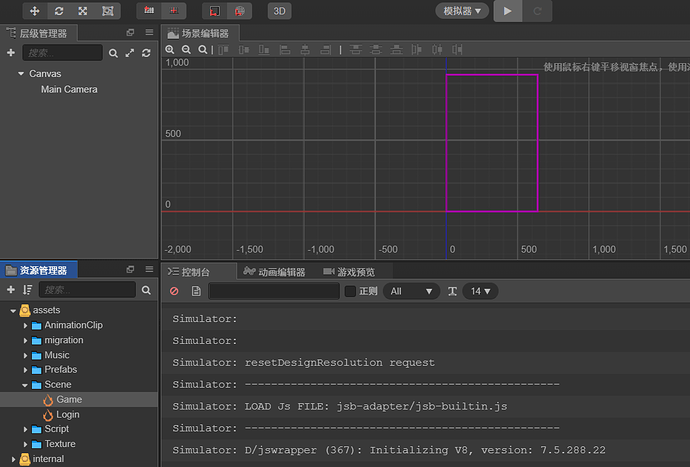Switch to the 动画编辑器 tab

pyautogui.click(x=275, y=272)
